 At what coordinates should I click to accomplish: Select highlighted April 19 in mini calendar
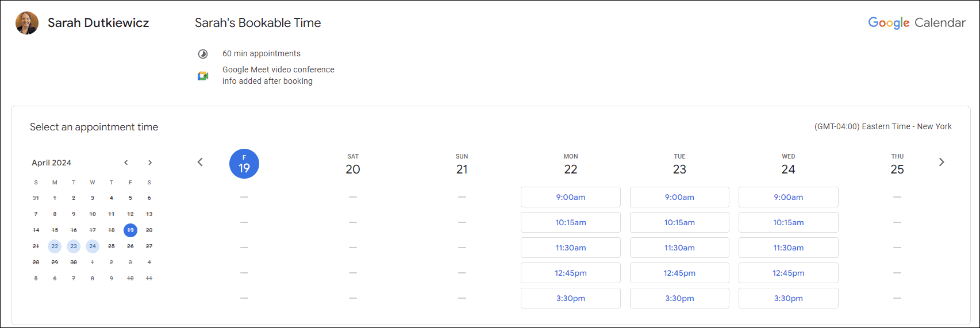130,230
